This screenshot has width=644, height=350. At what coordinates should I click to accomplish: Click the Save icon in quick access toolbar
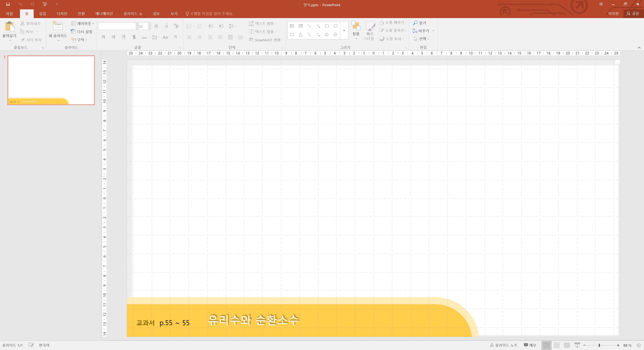tap(8, 4)
